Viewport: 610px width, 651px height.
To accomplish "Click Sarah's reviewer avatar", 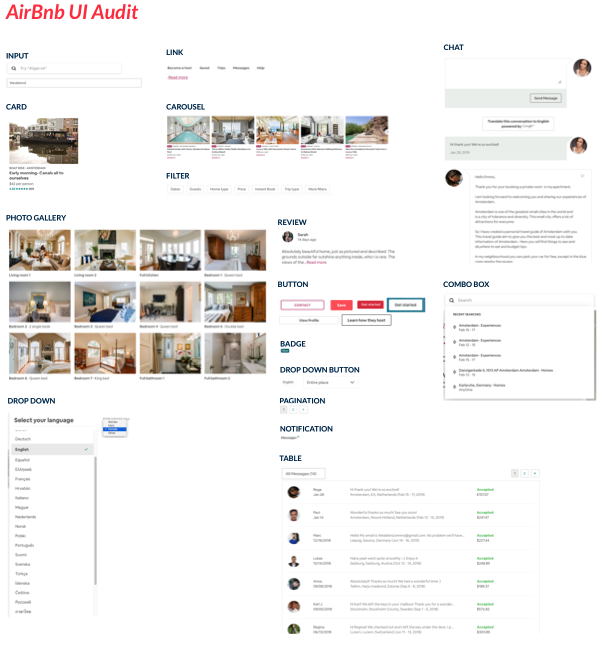I will pyautogui.click(x=288, y=237).
